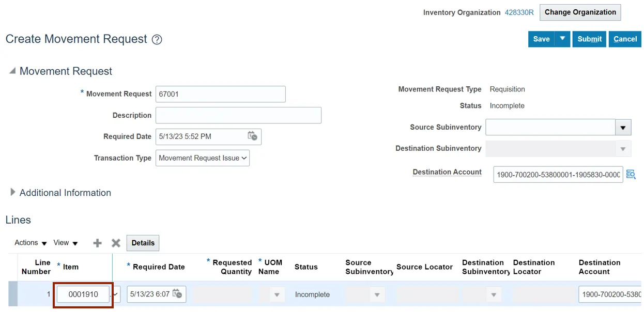Click the add line plus icon

coord(97,243)
